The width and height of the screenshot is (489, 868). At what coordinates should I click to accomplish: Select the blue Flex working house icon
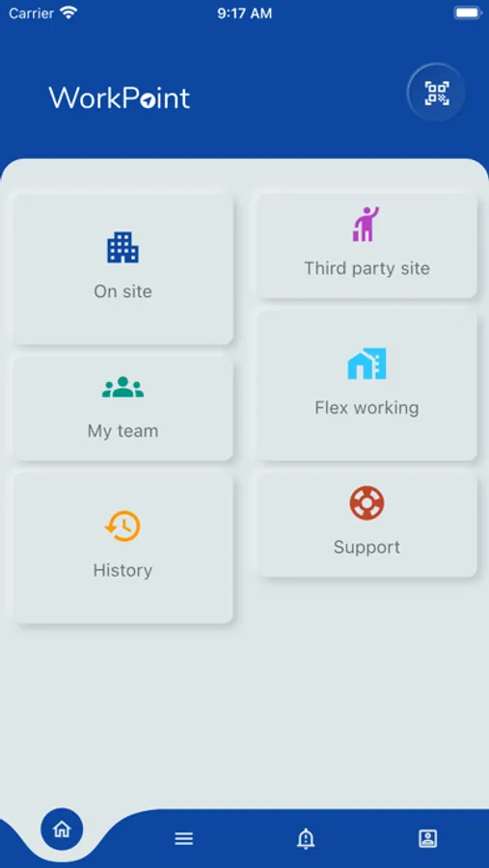click(367, 364)
